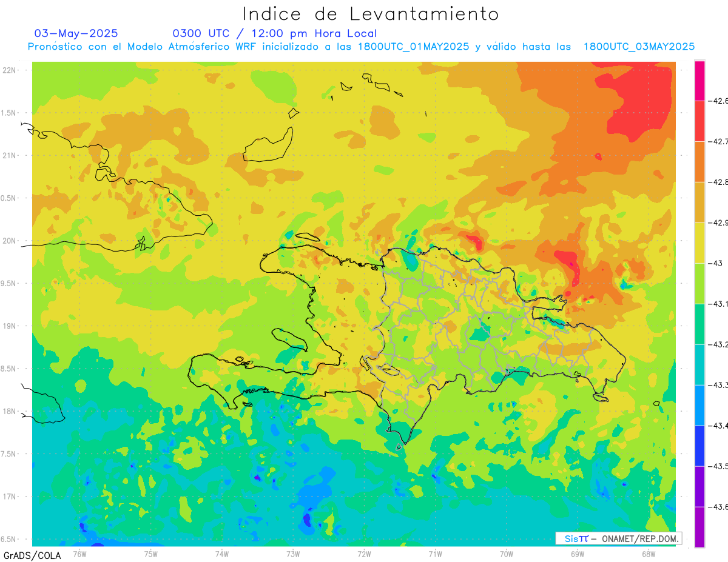The height and width of the screenshot is (562, 728).
Task: Pick the red swatch between -42.6 and -42.7
Action: [x=699, y=121]
